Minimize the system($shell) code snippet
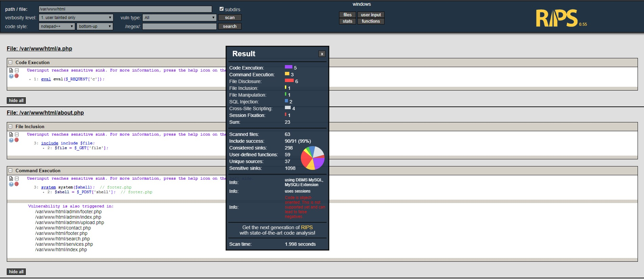This screenshot has height=279, width=644. tap(17, 178)
